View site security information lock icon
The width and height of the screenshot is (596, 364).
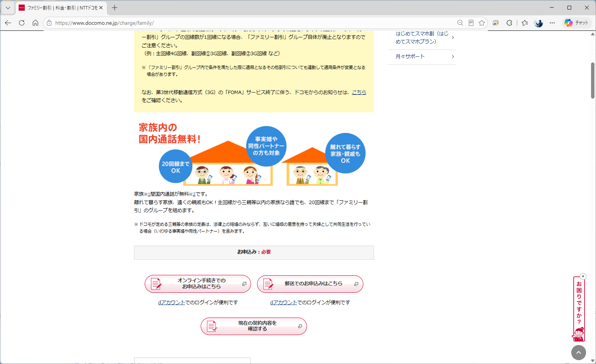(x=49, y=23)
